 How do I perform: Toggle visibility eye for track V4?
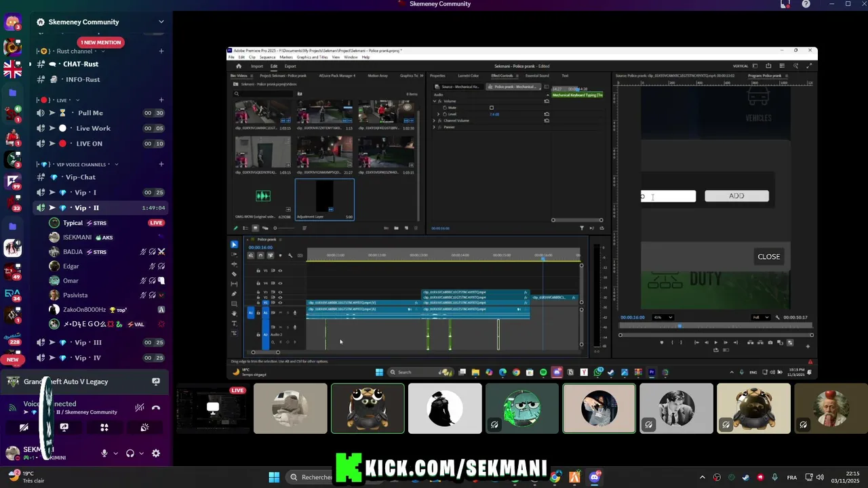point(280,283)
